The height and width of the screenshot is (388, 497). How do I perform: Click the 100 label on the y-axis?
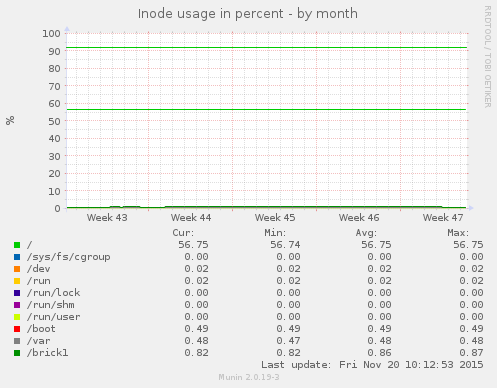[51, 33]
